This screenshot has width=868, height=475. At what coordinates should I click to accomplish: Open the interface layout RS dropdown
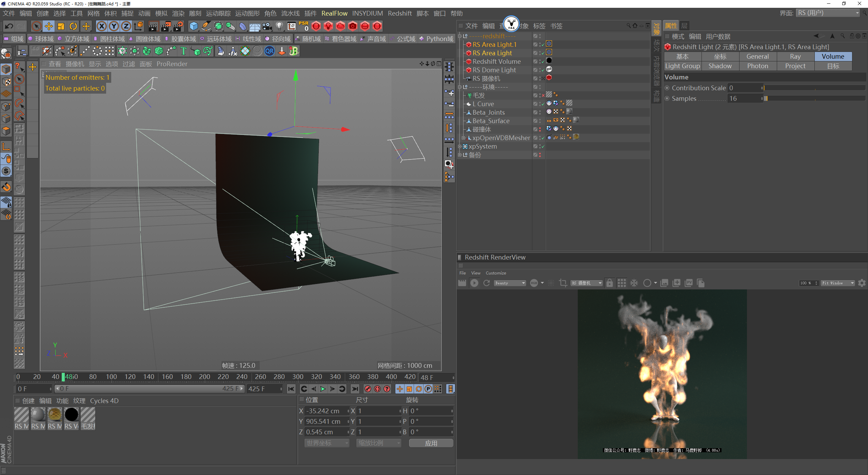coord(828,13)
